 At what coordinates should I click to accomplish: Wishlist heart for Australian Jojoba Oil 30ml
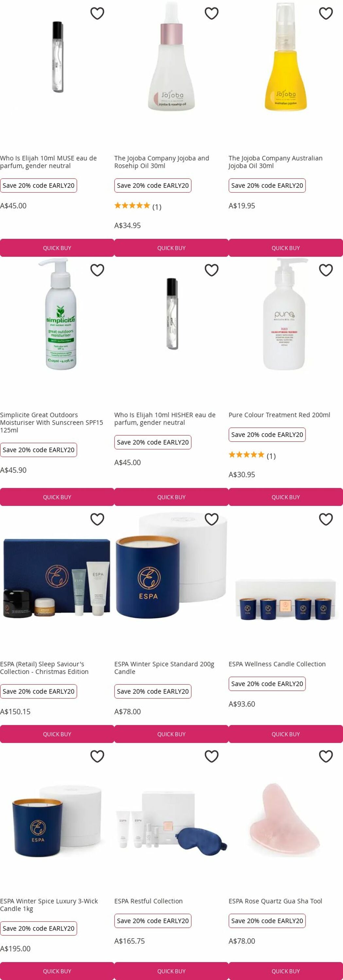point(326,13)
